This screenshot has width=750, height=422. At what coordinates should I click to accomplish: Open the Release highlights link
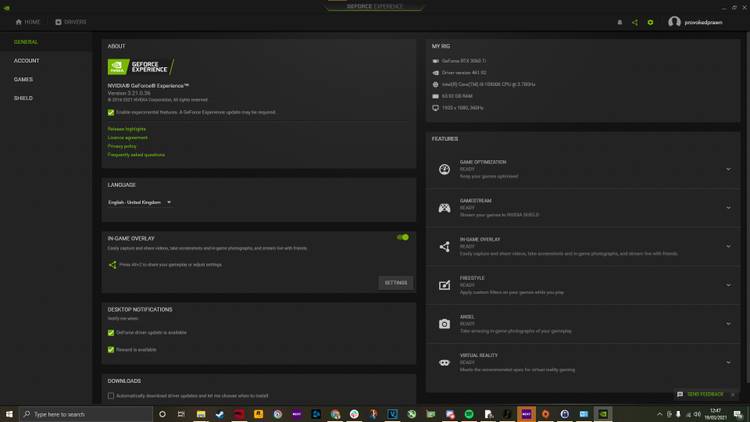(x=127, y=129)
